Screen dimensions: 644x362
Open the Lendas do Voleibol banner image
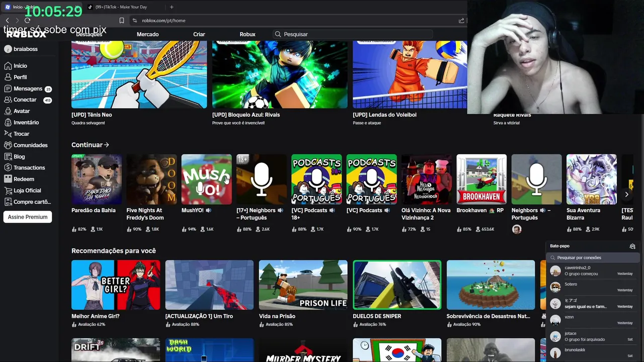tap(410, 75)
